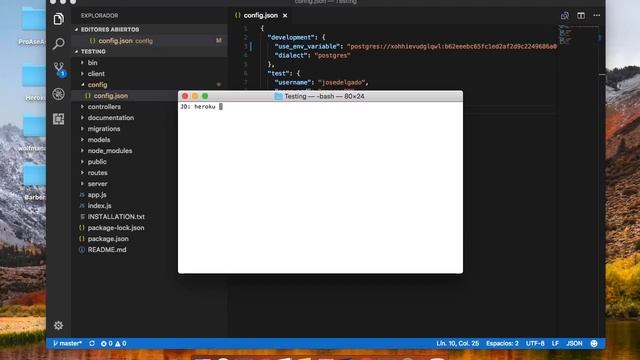This screenshot has width=640, height=360.
Task: Open the Manage gear icon
Action: pos(58,325)
